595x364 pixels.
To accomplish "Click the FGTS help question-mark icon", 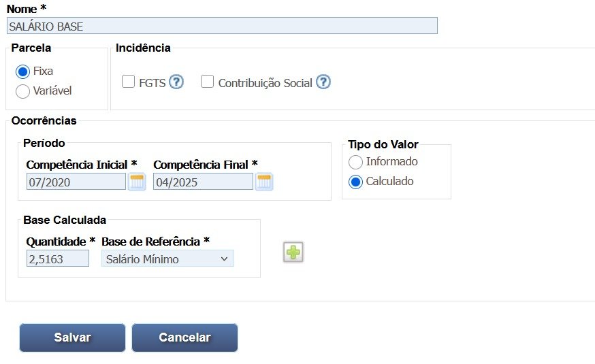I will (x=176, y=82).
